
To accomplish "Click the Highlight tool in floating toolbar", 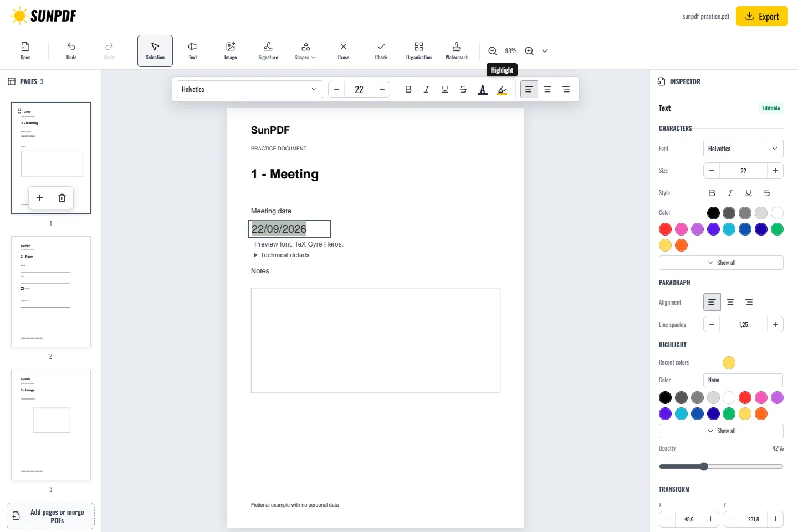I will (502, 89).
